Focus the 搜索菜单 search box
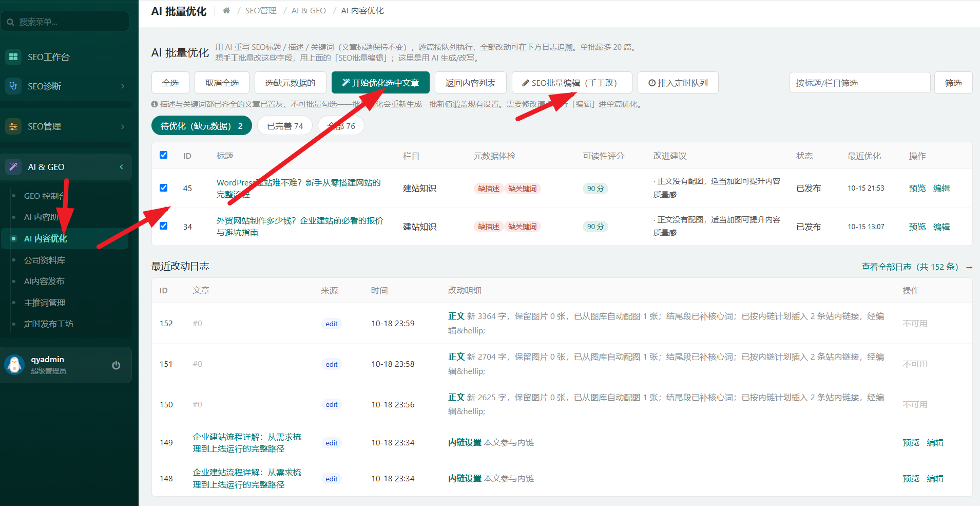980x506 pixels. click(x=65, y=22)
